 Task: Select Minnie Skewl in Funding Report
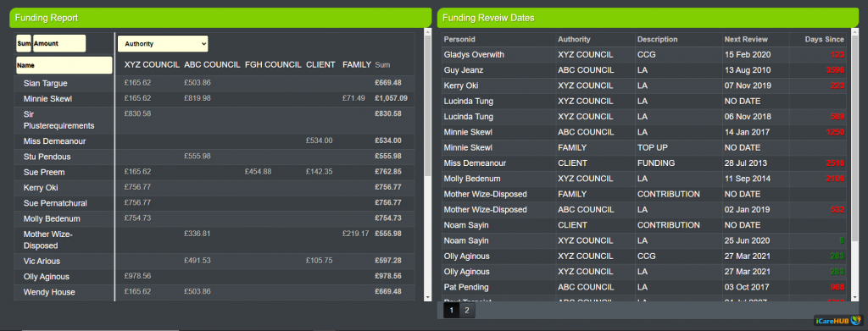point(48,99)
